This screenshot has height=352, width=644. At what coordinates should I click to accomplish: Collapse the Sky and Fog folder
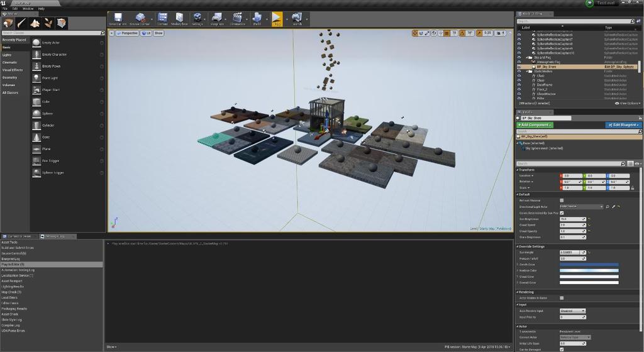(x=528, y=57)
